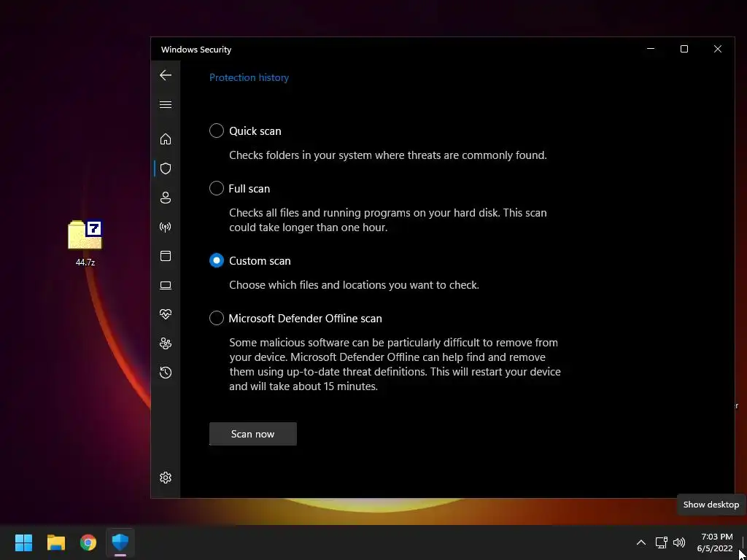Click the 'Windows Security' title text
747x560 pixels.
196,50
